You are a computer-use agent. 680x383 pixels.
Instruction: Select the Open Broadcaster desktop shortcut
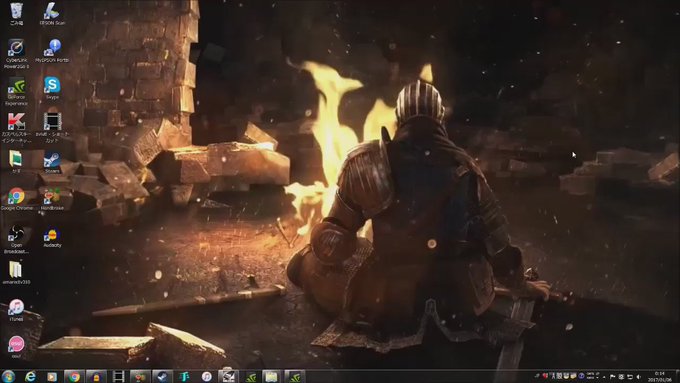point(16,239)
